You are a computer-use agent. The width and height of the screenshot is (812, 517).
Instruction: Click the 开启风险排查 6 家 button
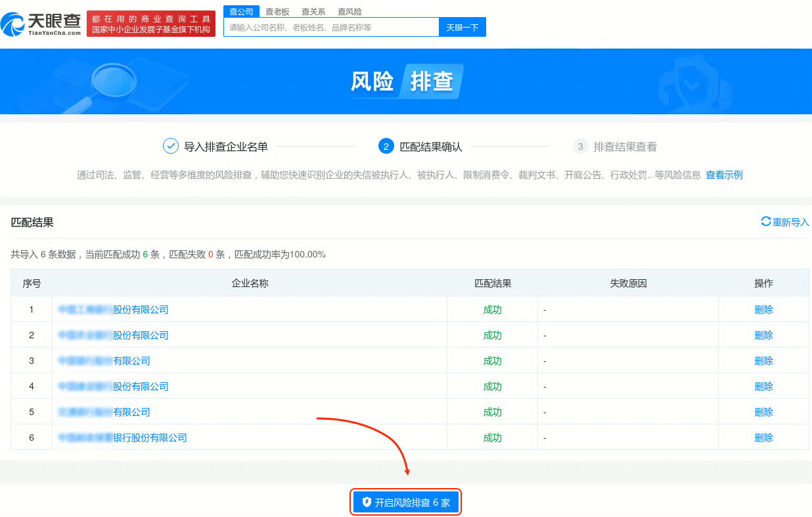405,501
